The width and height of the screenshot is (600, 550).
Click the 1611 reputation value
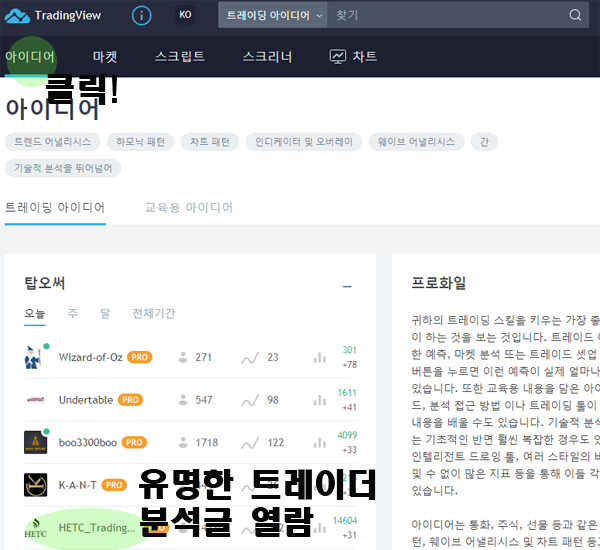coord(347,393)
